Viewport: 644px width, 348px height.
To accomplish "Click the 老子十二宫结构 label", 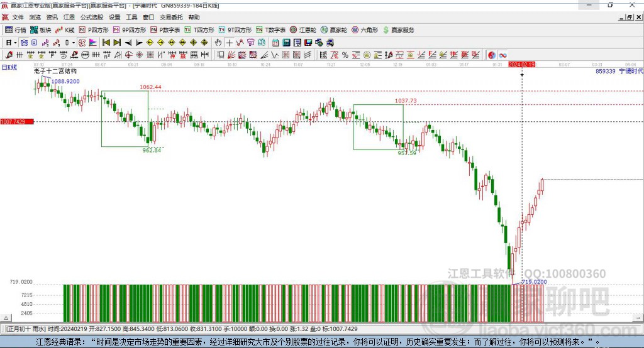I will pyautogui.click(x=55, y=71).
